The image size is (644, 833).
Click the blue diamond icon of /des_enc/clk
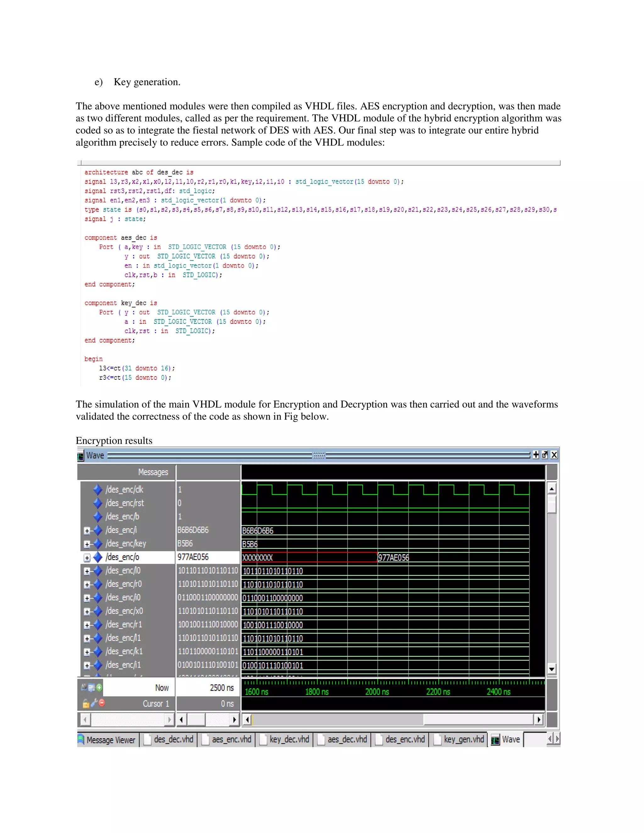pos(98,489)
